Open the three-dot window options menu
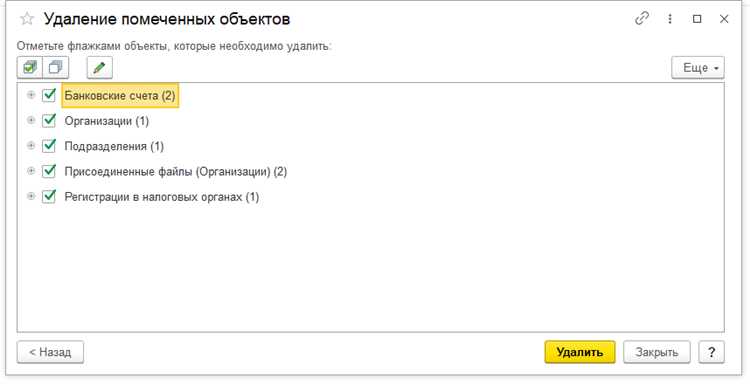Screen dimensions: 750x384 click(670, 19)
